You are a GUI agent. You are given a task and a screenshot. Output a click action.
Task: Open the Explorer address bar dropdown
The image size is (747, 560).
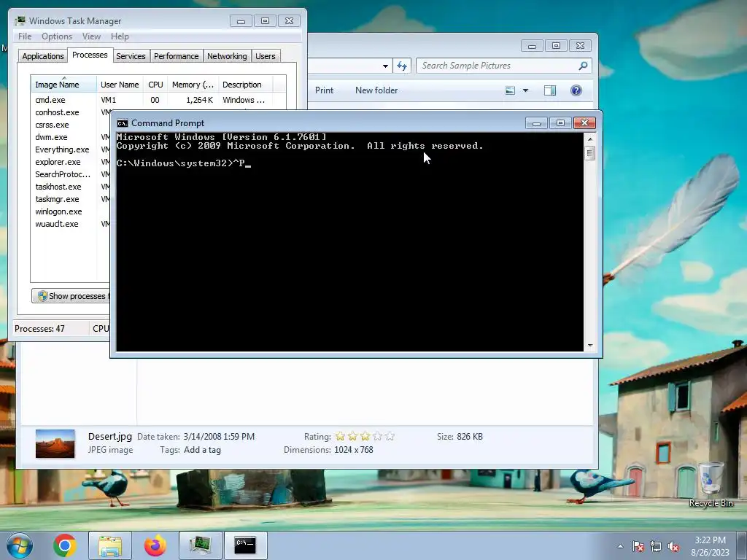pos(385,66)
